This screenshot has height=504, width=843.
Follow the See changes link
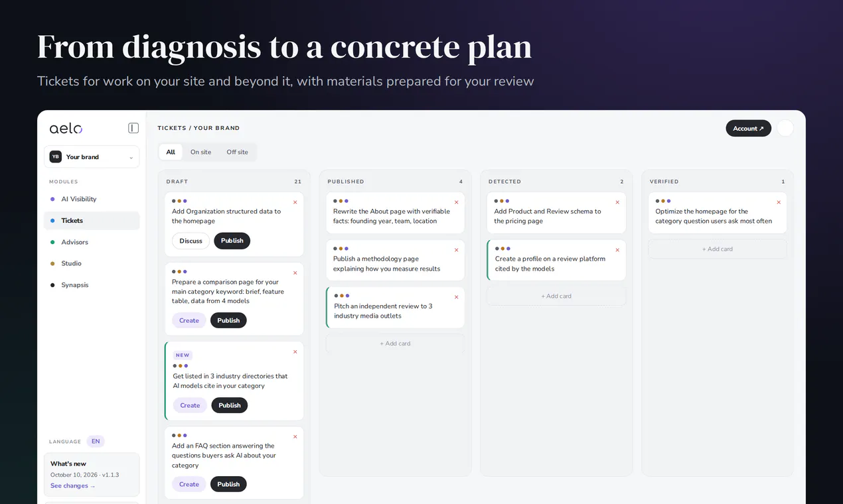73,486
